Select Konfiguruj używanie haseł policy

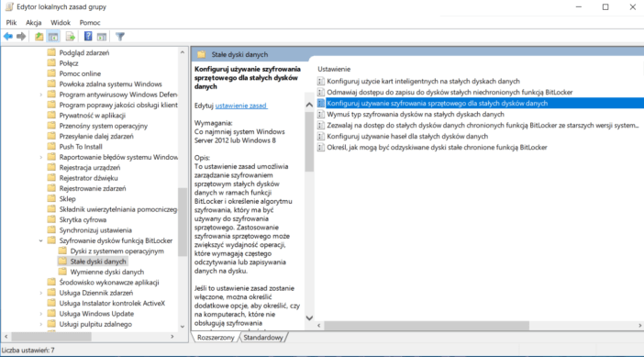[407, 137]
